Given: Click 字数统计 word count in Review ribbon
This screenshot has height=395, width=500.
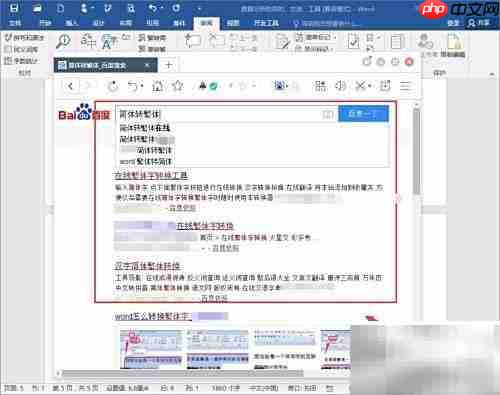Looking at the screenshot, I should click(22, 61).
